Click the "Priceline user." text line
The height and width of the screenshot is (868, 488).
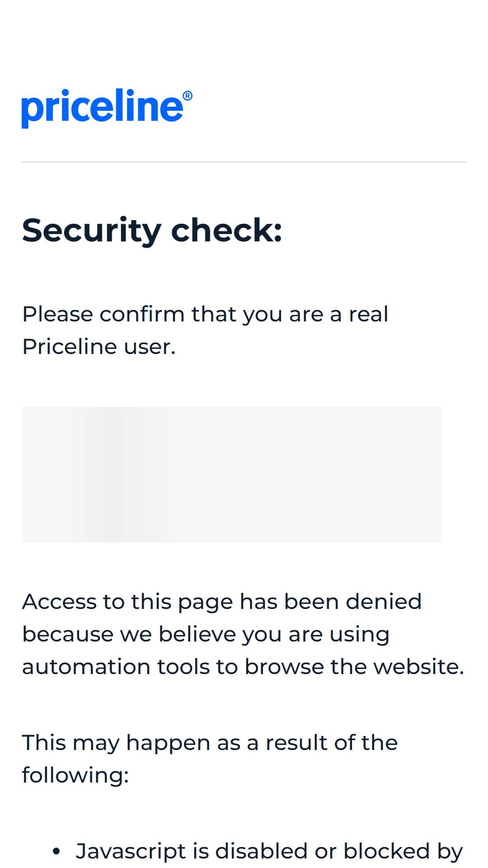[99, 347]
